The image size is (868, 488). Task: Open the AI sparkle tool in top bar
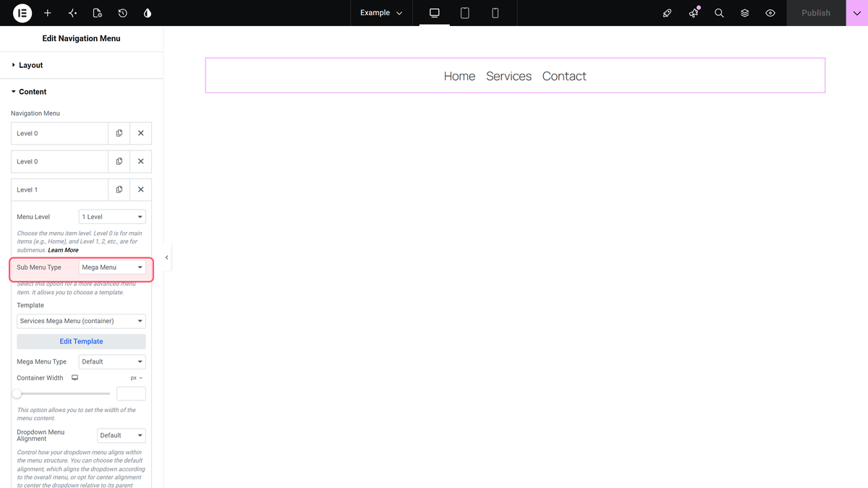[72, 13]
